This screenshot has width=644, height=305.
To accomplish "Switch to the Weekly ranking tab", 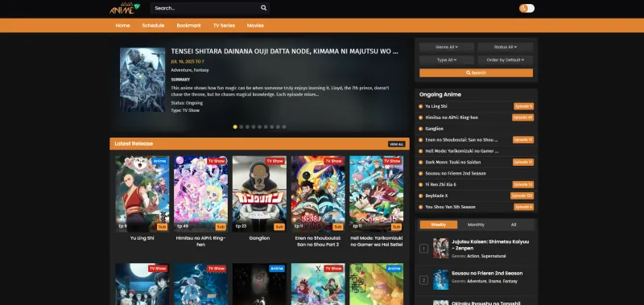I will click(x=438, y=225).
